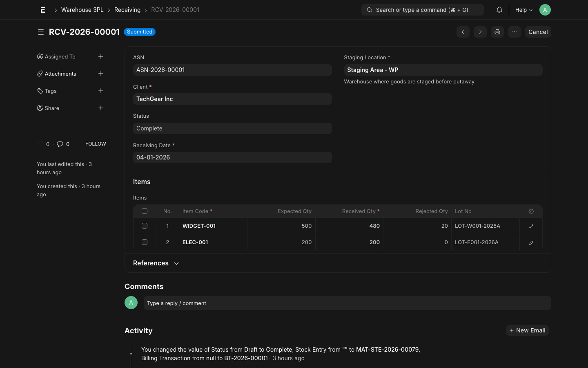Click the comment reply input field
The height and width of the screenshot is (368, 588).
click(347, 303)
